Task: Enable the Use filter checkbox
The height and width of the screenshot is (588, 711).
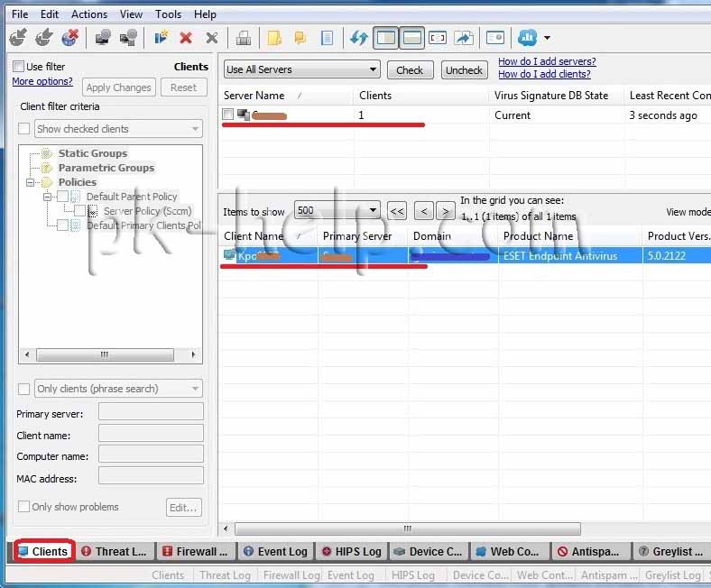Action: click(18, 67)
